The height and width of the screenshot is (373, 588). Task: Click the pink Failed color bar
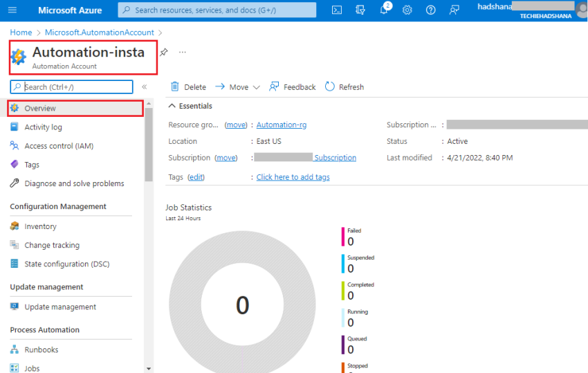tap(342, 237)
